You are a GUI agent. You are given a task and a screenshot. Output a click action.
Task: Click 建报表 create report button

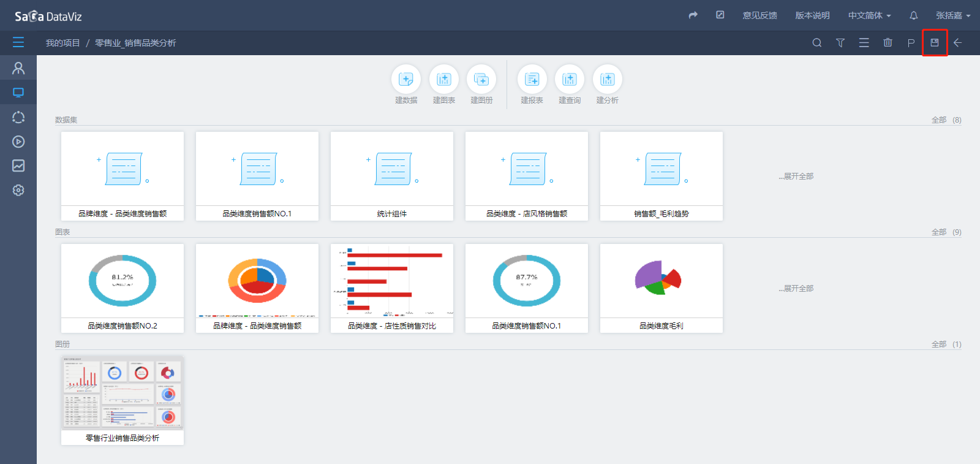[532, 85]
